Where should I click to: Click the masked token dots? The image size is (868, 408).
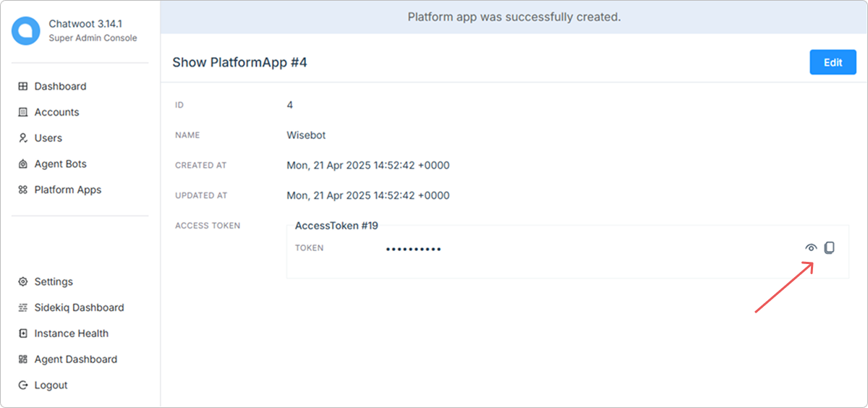[x=413, y=249]
